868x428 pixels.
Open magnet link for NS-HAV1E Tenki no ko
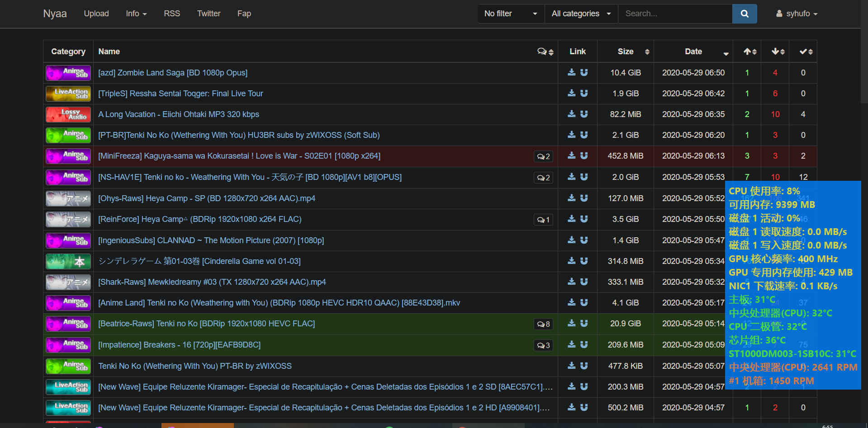point(584,177)
